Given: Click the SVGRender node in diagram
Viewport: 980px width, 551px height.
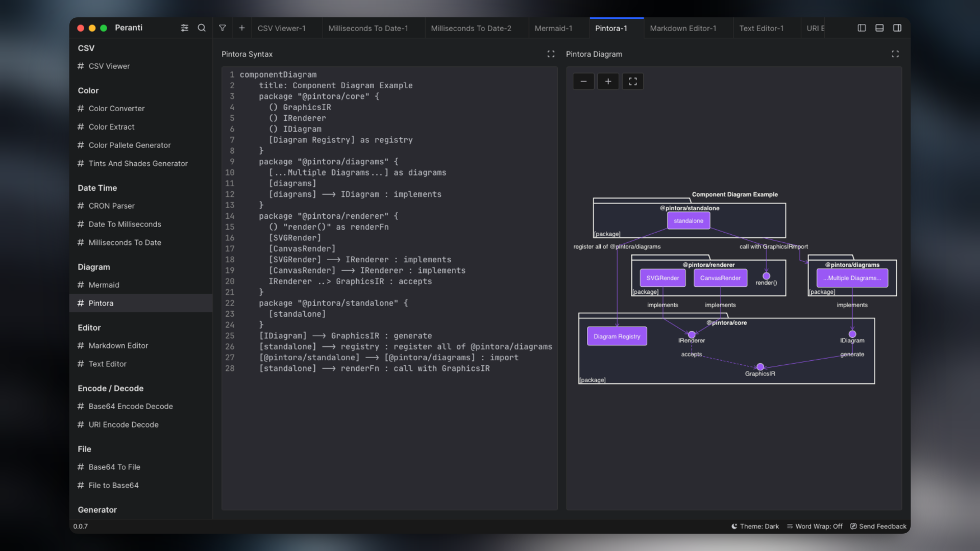Looking at the screenshot, I should (x=663, y=278).
